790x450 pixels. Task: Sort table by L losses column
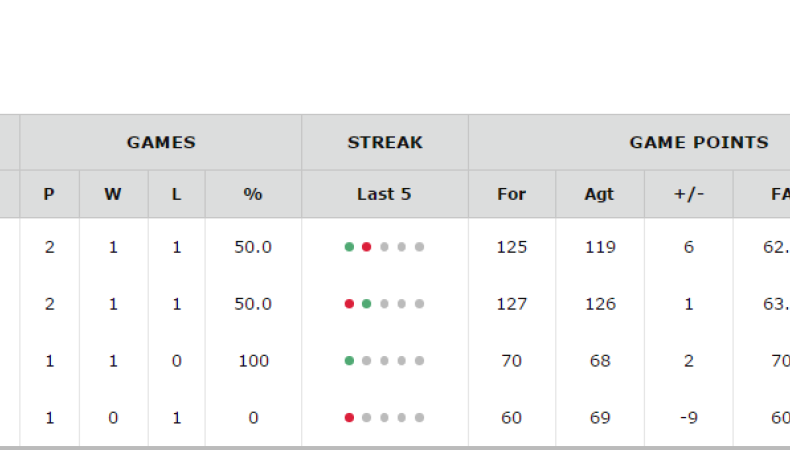pyautogui.click(x=177, y=194)
